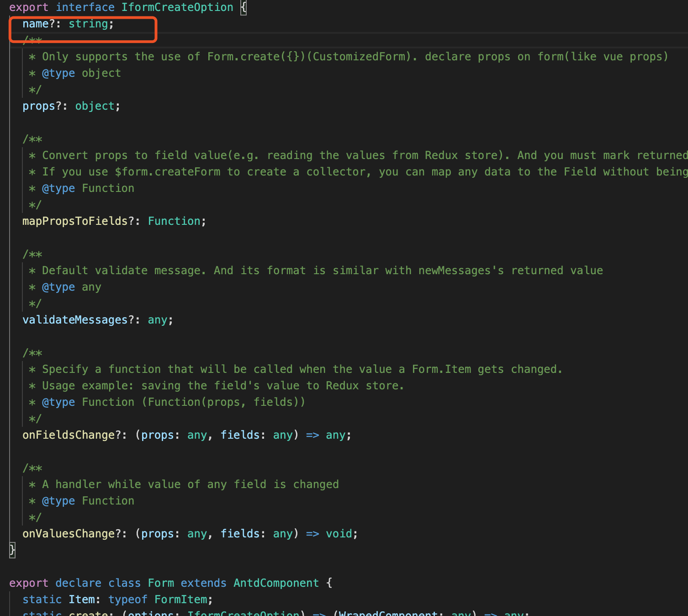
Task: Click the "@type object" comment line
Action: click(75, 73)
